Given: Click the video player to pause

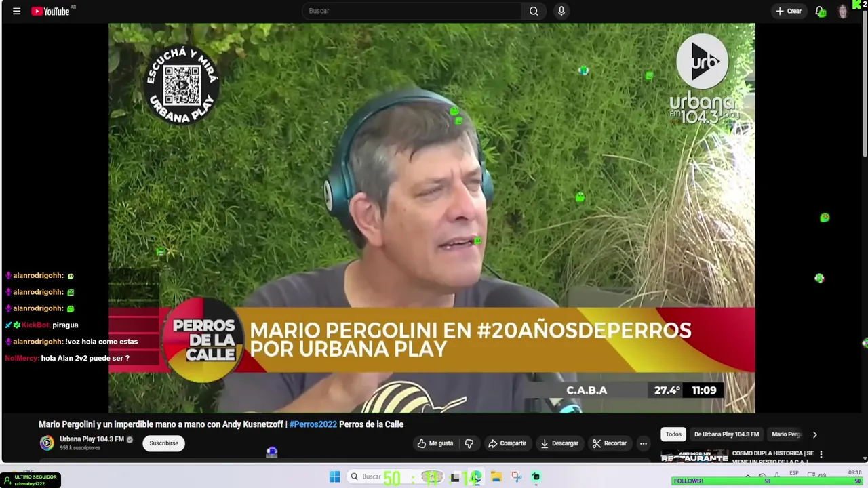Looking at the screenshot, I should [431, 218].
